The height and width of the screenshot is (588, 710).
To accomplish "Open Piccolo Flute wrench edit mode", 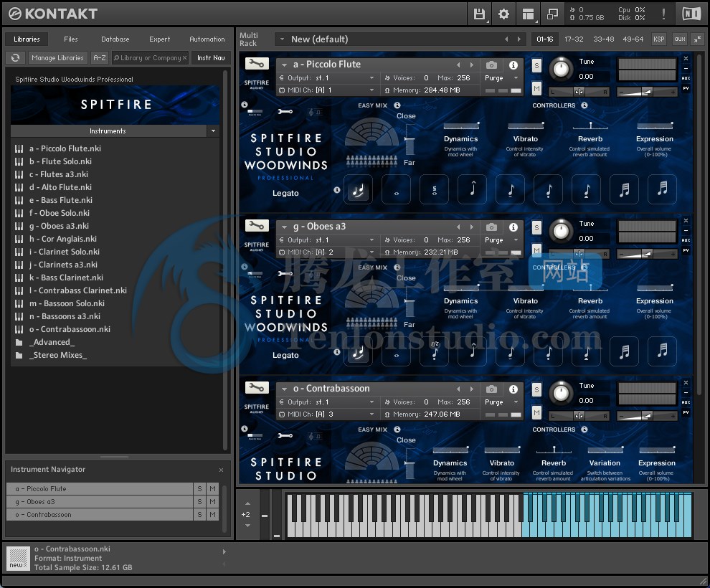I will coord(257,64).
